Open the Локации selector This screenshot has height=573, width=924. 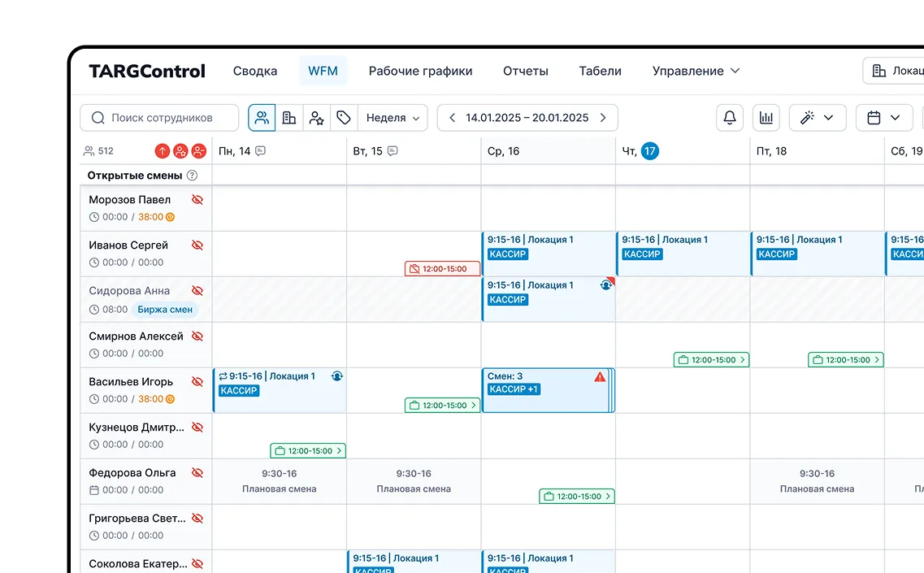pos(893,71)
